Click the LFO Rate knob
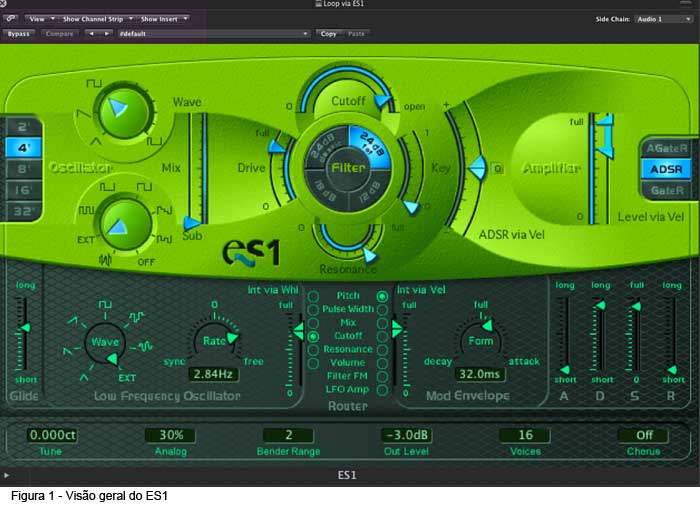This screenshot has height=507, width=700. (213, 340)
